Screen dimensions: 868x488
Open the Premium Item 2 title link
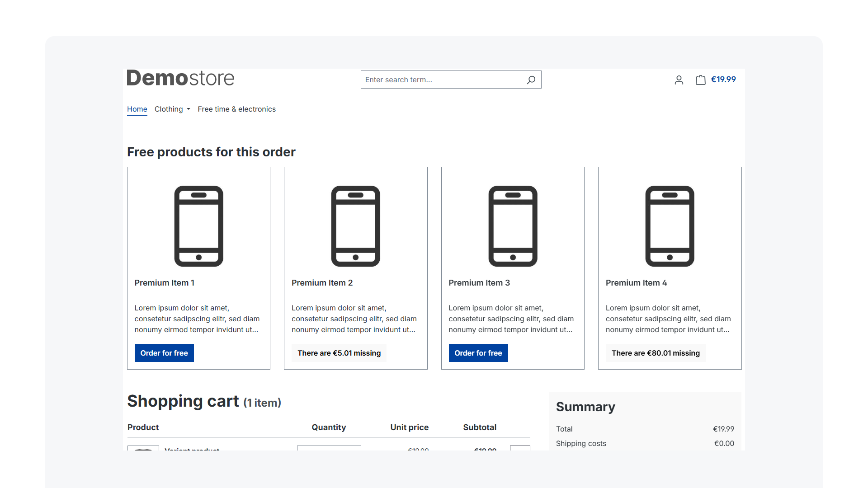click(x=322, y=283)
